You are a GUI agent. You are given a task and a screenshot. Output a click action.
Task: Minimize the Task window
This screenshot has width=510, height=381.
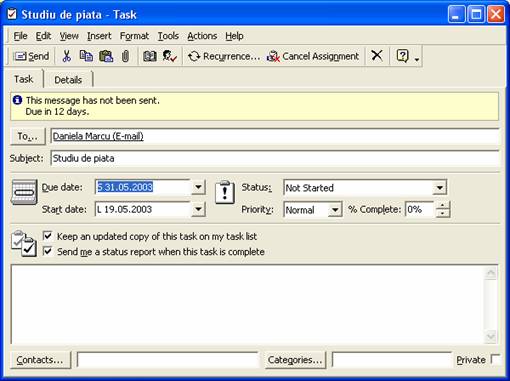(x=456, y=14)
